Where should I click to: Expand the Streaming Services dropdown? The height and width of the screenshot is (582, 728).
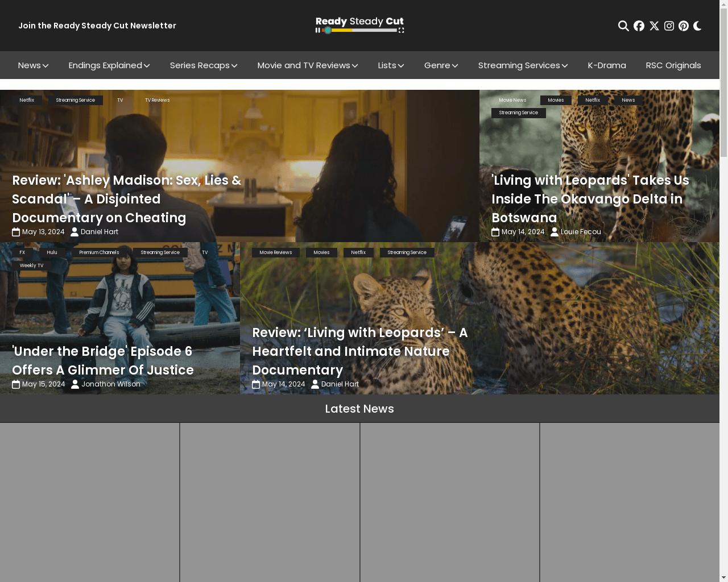pyautogui.click(x=523, y=65)
